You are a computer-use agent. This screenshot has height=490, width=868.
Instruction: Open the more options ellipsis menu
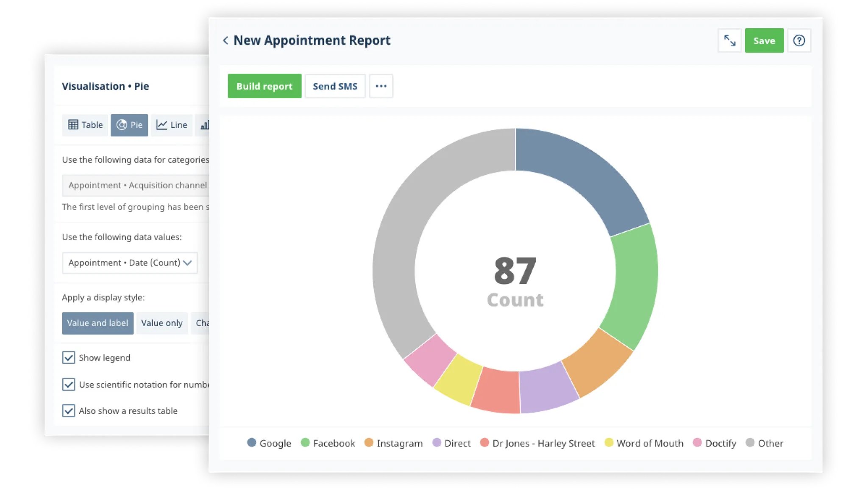click(381, 86)
